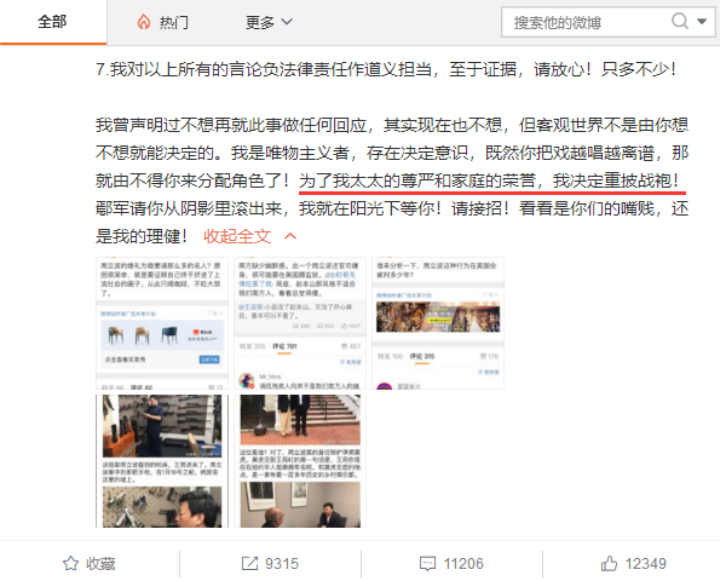Collapse the post via 收起全文 link
Screen dimensions: 720x583
237,236
